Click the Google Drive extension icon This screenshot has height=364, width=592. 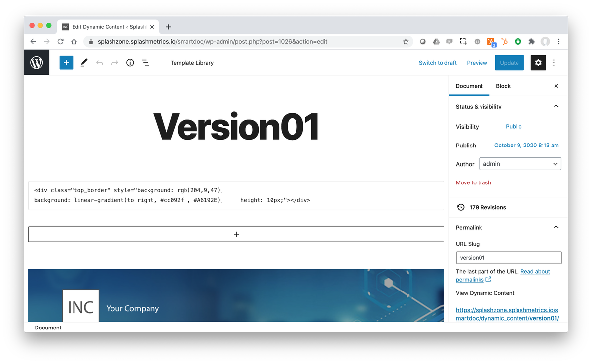point(436,42)
